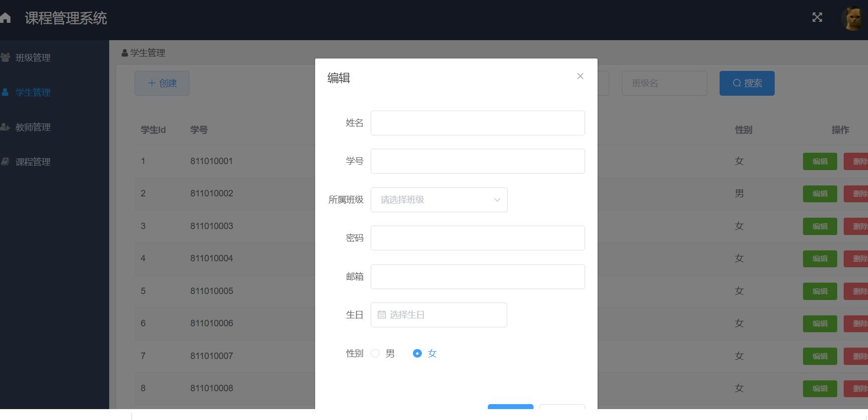The image size is (868, 420).
Task: Click the 学生管理 breadcrumb heading
Action: tap(147, 53)
